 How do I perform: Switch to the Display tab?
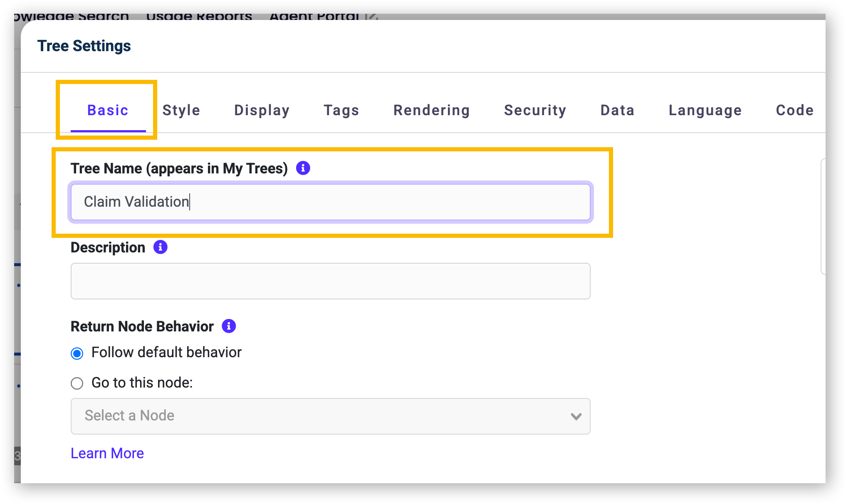(262, 110)
